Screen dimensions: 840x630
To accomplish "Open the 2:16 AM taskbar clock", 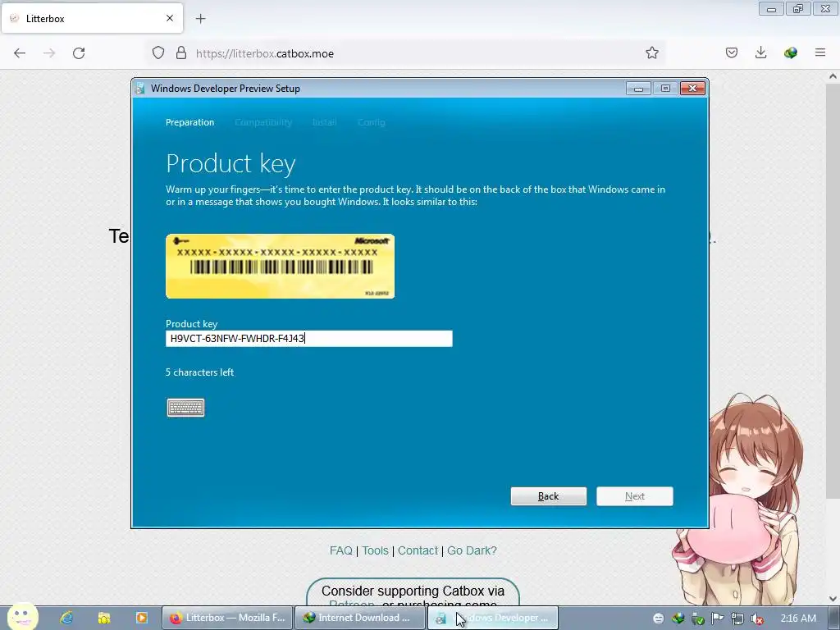I will click(798, 619).
